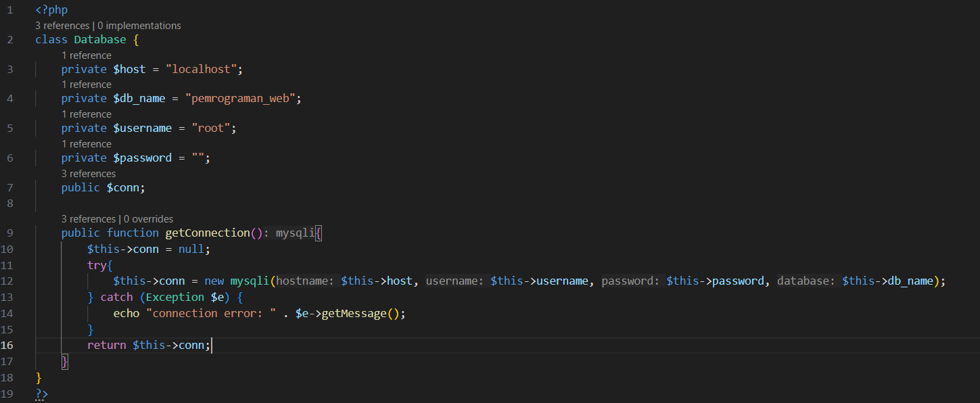980x403 pixels.
Task: Click "1 reference" link above $host property
Action: [x=86, y=55]
